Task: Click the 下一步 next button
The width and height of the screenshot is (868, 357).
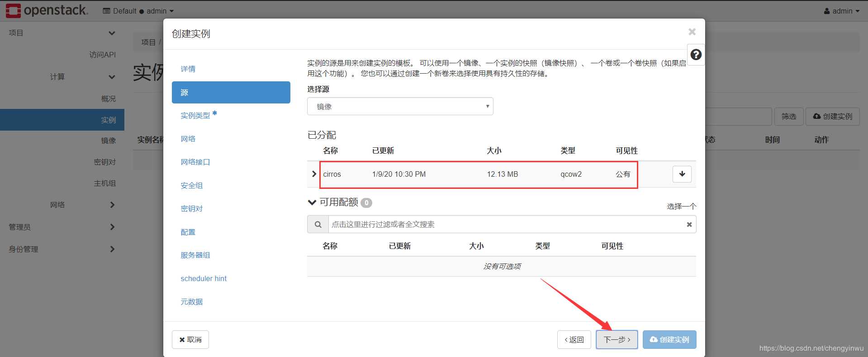Action: [617, 339]
